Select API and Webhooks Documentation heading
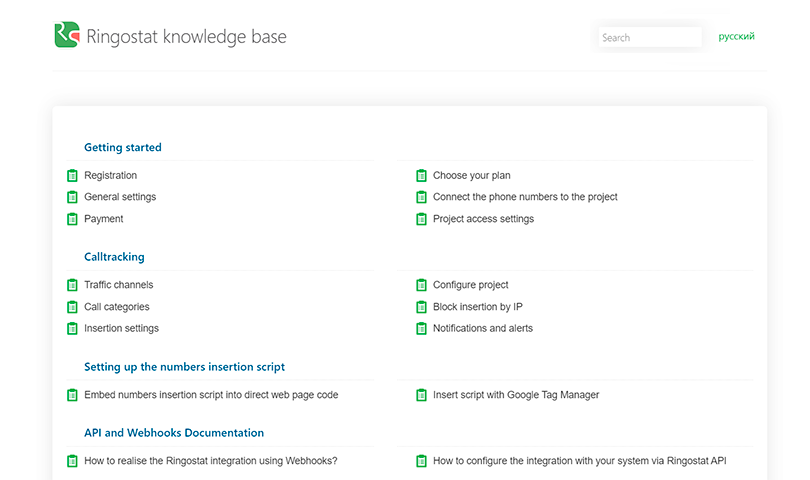Image resolution: width=810 pixels, height=480 pixels. (174, 432)
